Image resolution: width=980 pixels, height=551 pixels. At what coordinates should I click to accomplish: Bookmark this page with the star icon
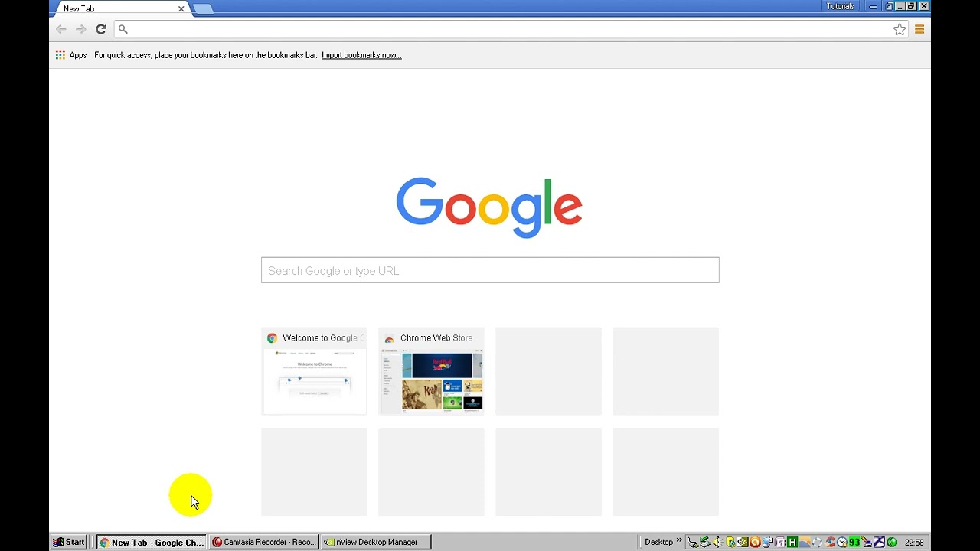pyautogui.click(x=900, y=29)
